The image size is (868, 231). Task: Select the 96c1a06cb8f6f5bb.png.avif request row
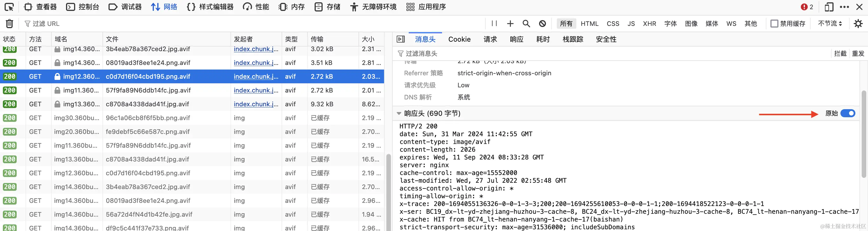click(x=192, y=118)
